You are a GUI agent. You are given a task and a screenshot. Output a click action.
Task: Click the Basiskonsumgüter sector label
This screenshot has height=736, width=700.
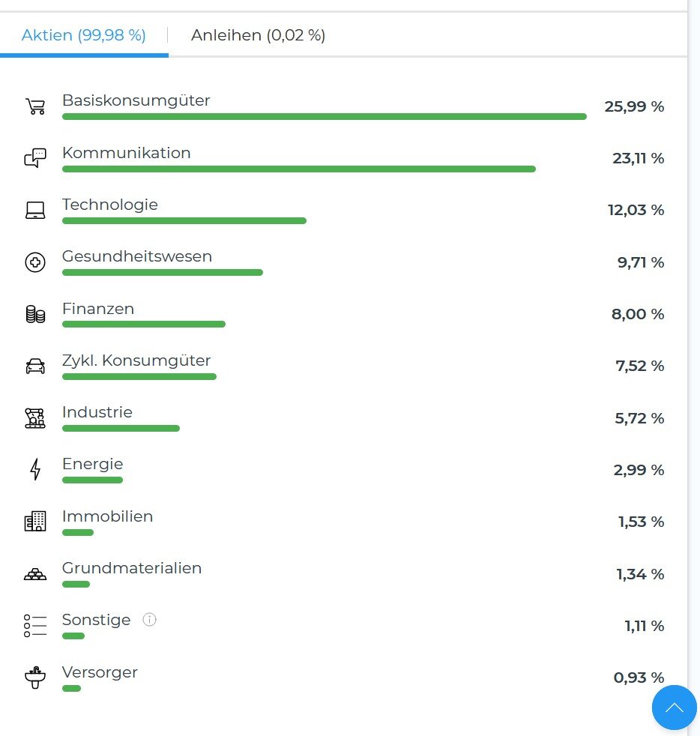pos(136,100)
